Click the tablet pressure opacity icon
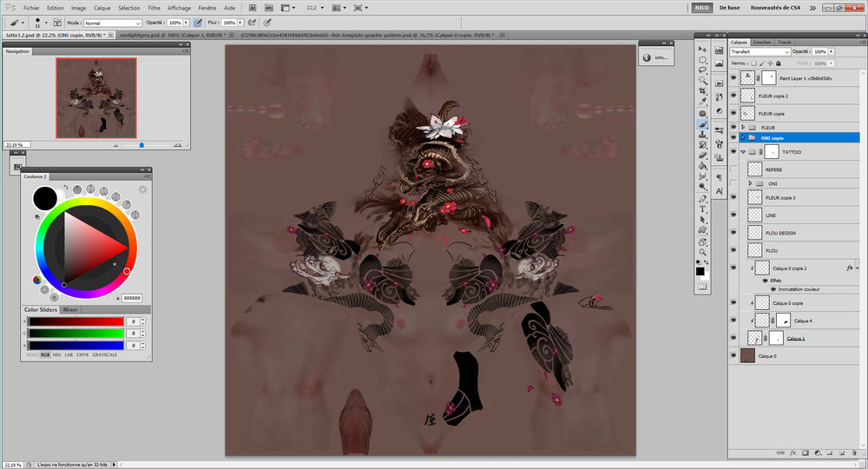 pyautogui.click(x=198, y=23)
